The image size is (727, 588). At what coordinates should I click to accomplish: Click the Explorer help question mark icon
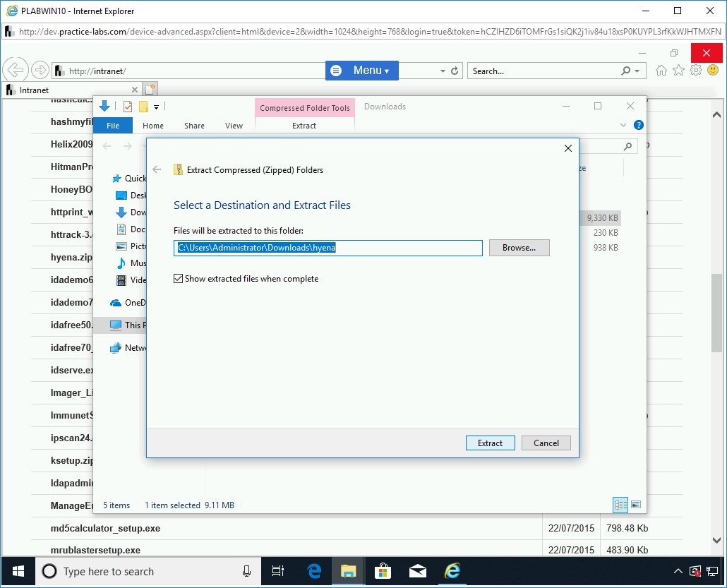coord(638,125)
